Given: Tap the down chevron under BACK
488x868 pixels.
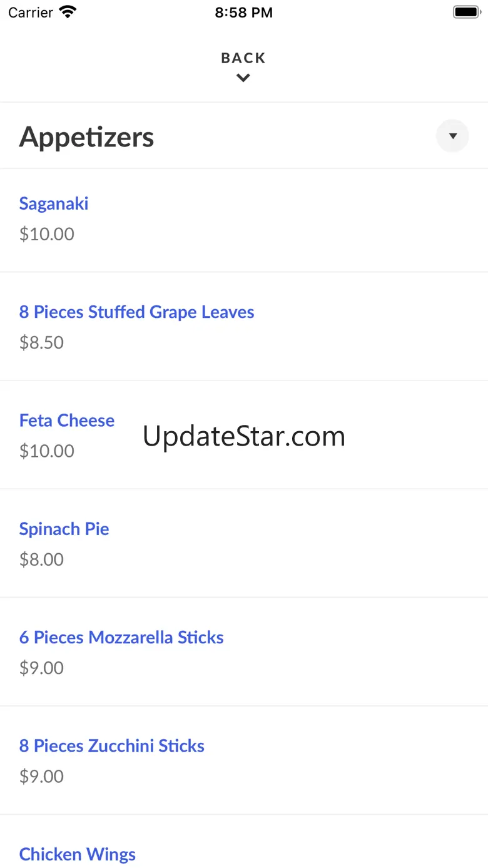Looking at the screenshot, I should [x=243, y=78].
